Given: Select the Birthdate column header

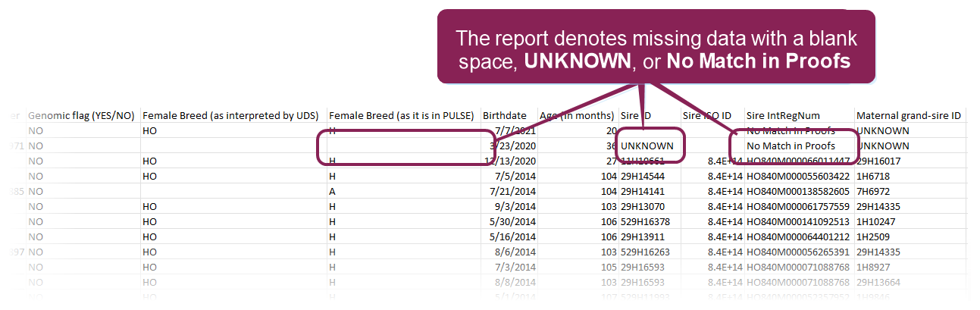Looking at the screenshot, I should click(x=504, y=116).
